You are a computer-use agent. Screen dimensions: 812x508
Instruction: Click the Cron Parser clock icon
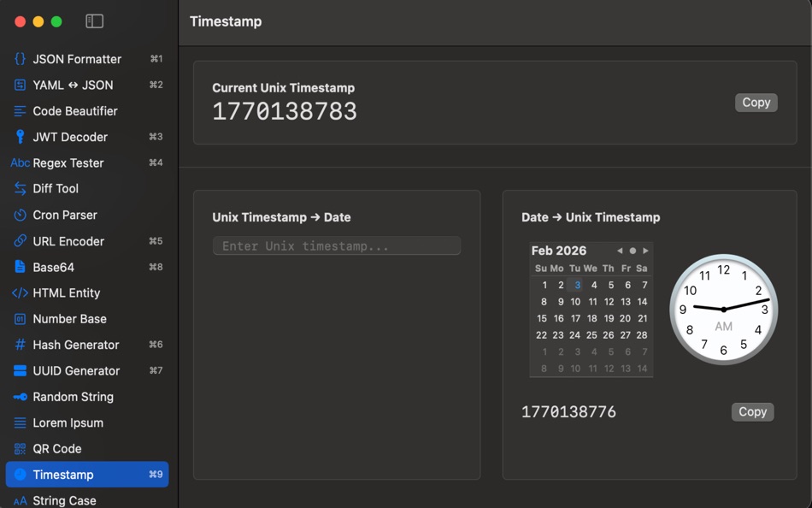coord(20,215)
